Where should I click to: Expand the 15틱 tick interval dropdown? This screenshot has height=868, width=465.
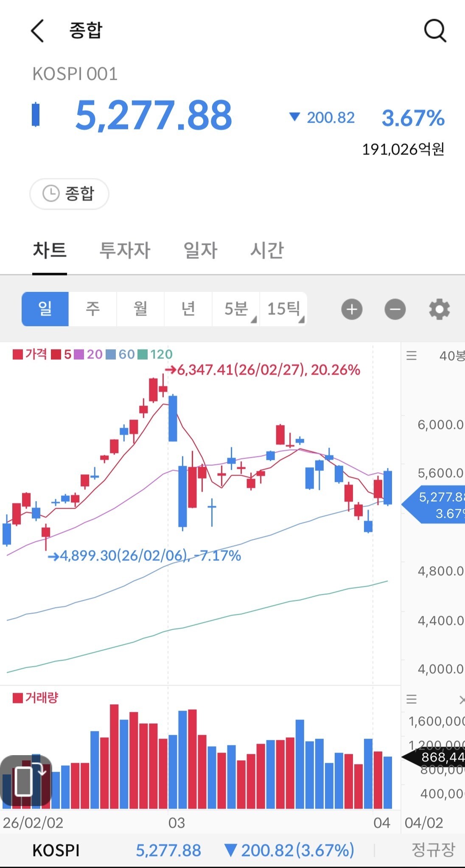[283, 309]
